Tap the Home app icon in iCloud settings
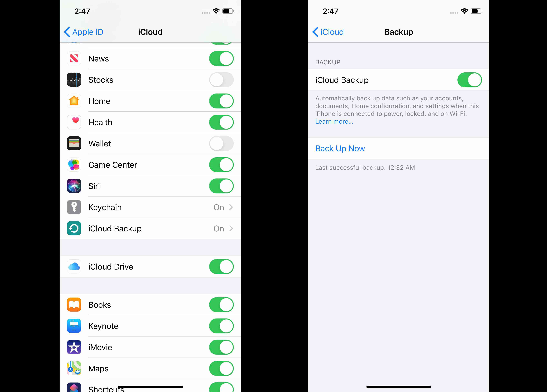Screen dimensions: 547x392 tap(74, 101)
